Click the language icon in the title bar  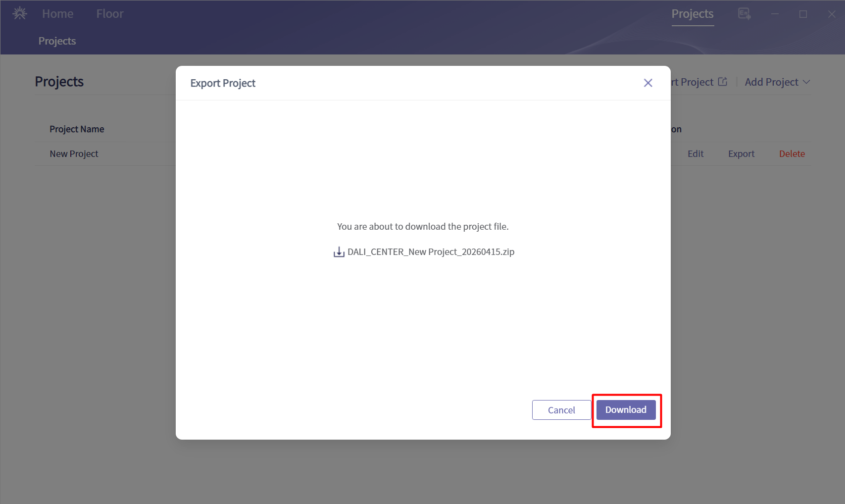744,14
